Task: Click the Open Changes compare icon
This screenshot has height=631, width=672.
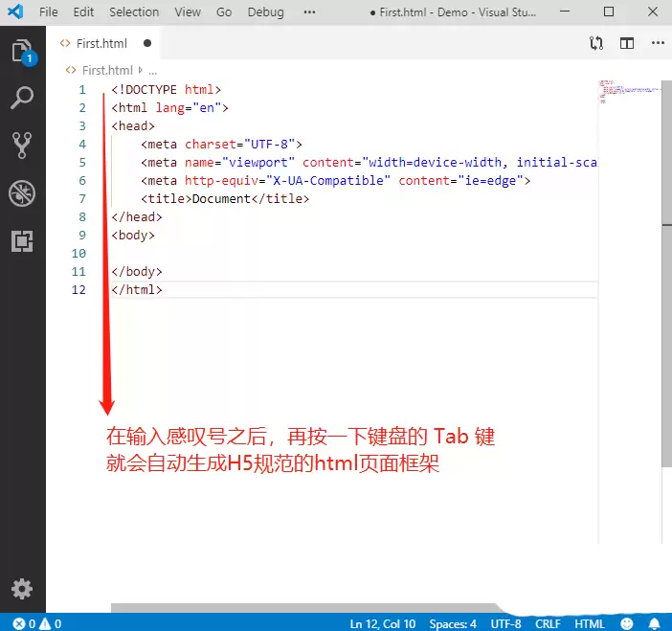Action: tap(596, 43)
